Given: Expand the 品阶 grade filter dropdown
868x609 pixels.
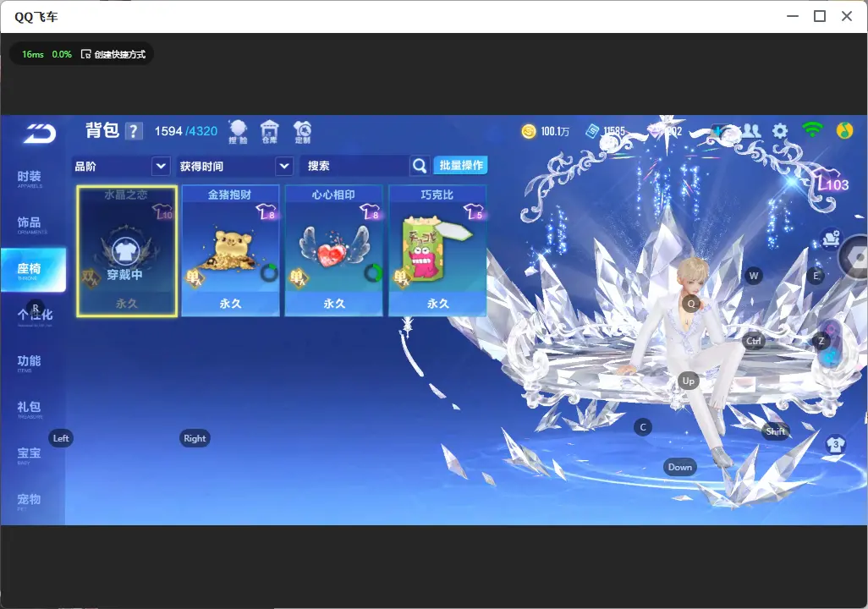Looking at the screenshot, I should pyautogui.click(x=161, y=166).
